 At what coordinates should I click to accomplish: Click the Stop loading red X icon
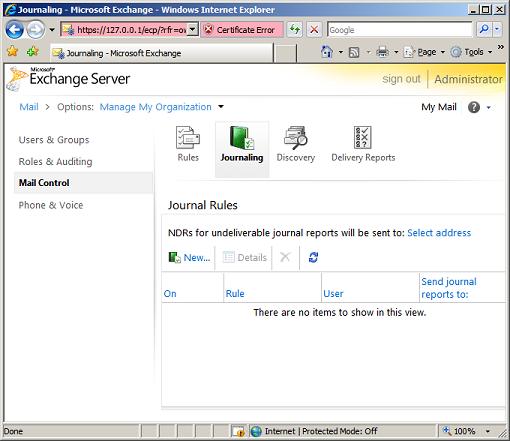(x=314, y=30)
